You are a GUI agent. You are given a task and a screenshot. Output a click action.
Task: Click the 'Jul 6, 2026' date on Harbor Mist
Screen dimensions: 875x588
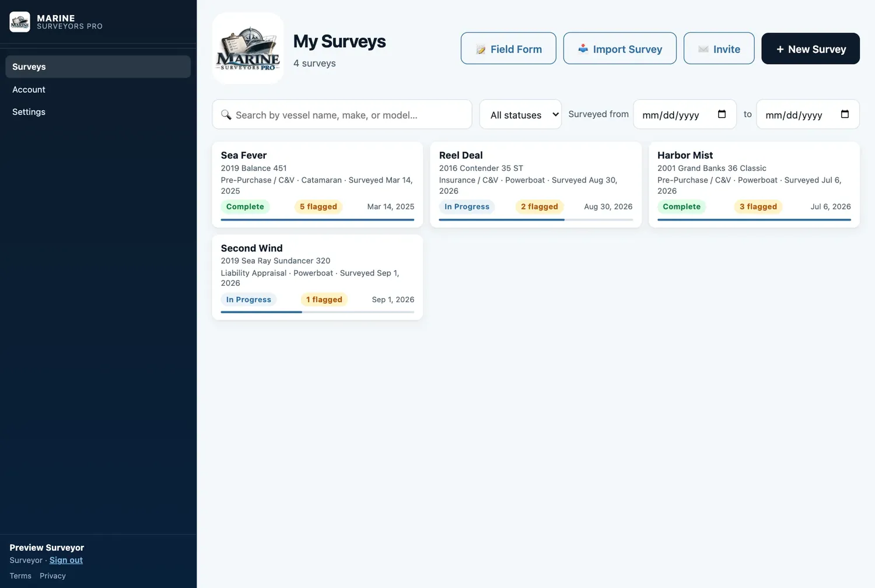click(831, 206)
